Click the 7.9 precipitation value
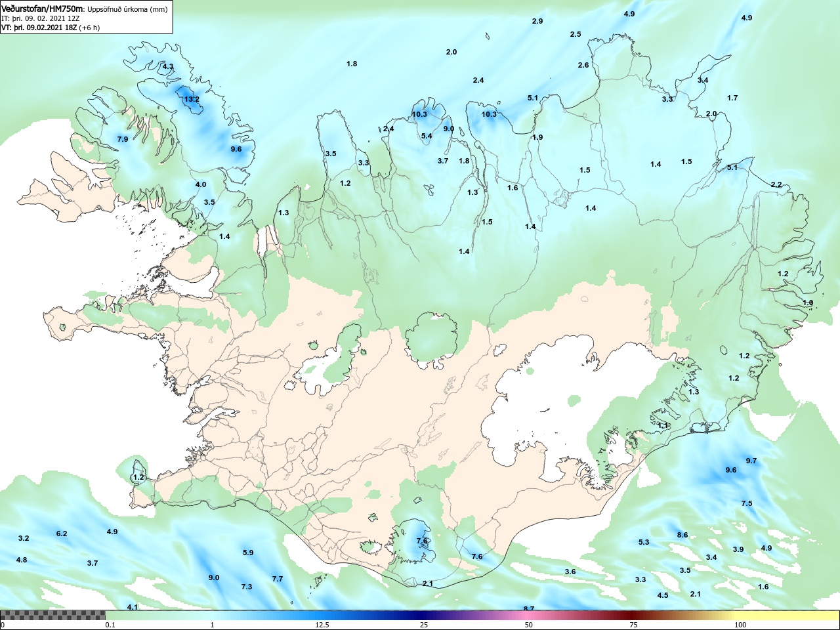The height and width of the screenshot is (630, 840). 123,139
